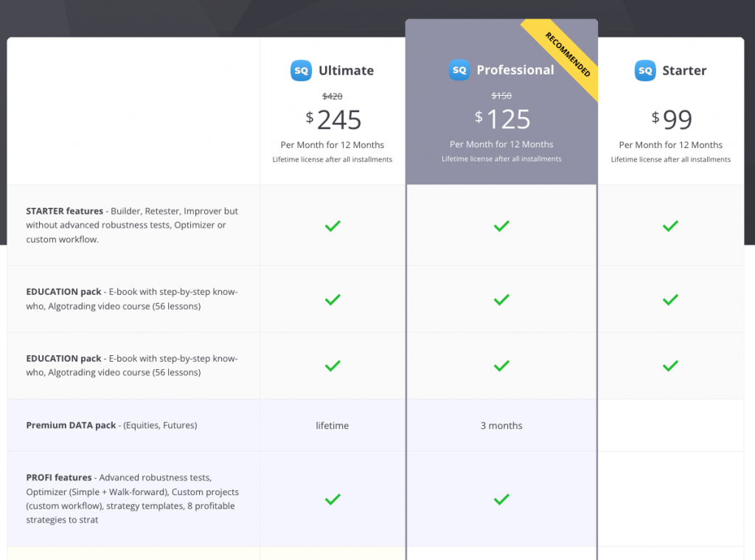755x560 pixels.
Task: Click the Premium DATA pack row label
Action: pyautogui.click(x=111, y=425)
